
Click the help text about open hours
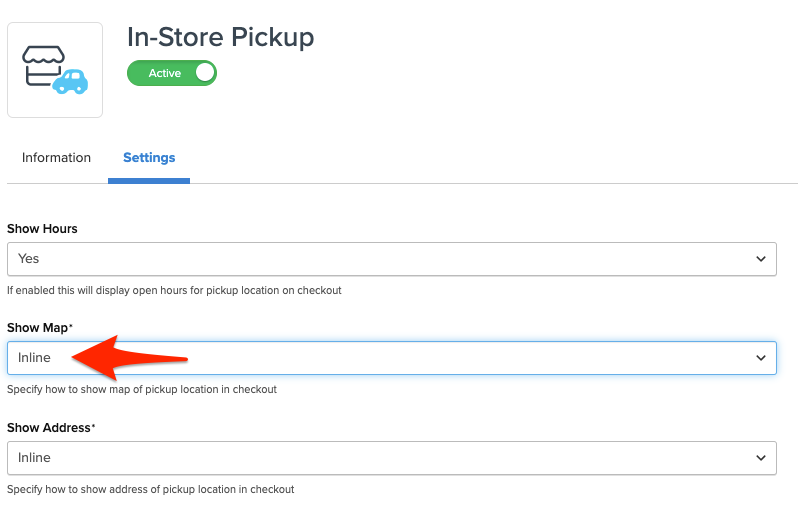click(174, 290)
